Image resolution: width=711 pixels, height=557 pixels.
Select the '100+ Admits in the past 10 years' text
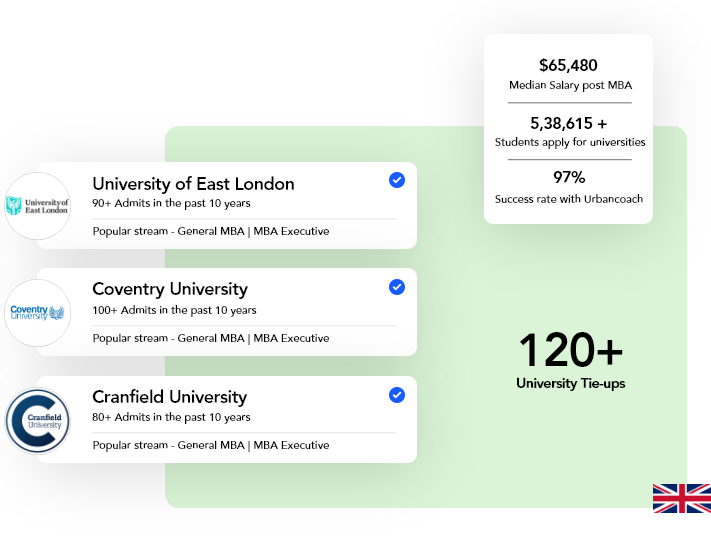pos(174,310)
